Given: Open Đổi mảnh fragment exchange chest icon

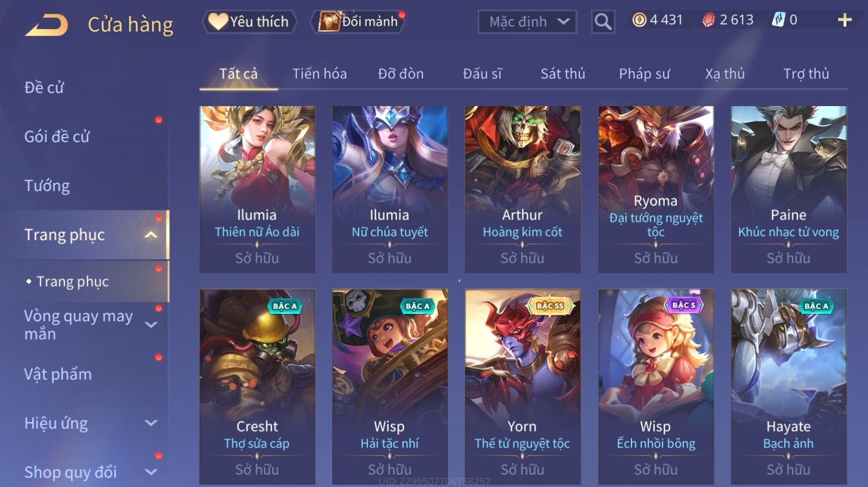Looking at the screenshot, I should 330,21.
